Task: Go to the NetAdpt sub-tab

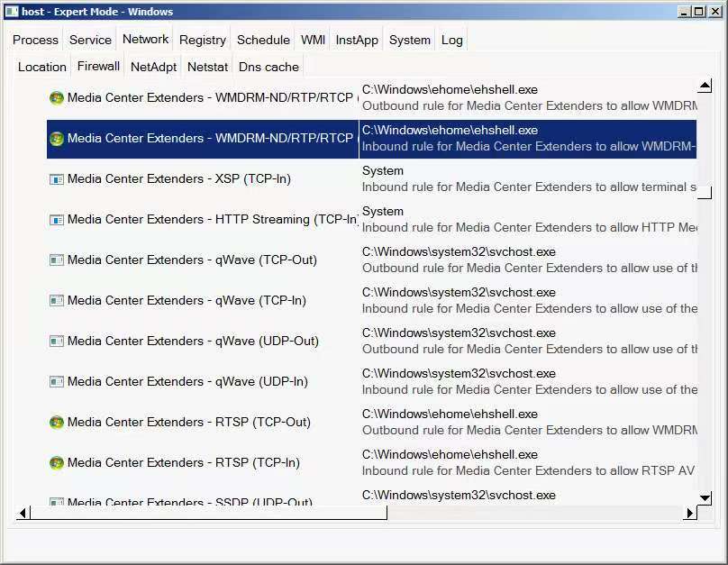Action: [x=153, y=67]
